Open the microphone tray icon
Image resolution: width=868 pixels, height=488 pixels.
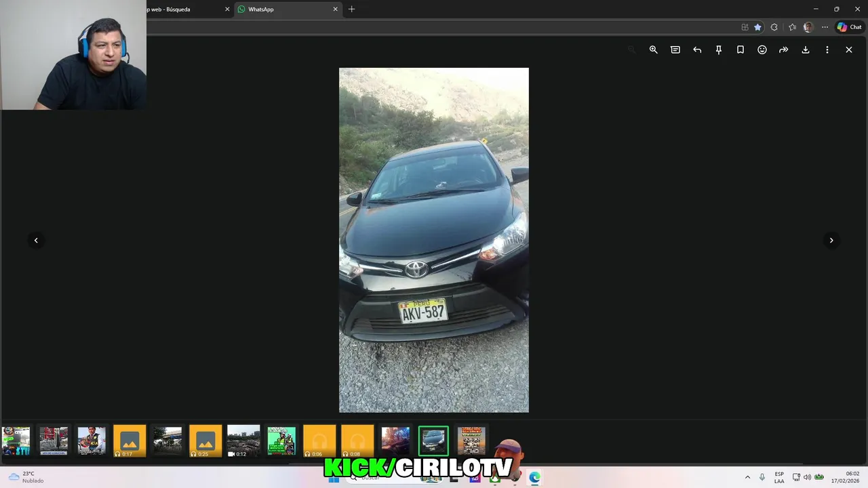[x=762, y=477]
